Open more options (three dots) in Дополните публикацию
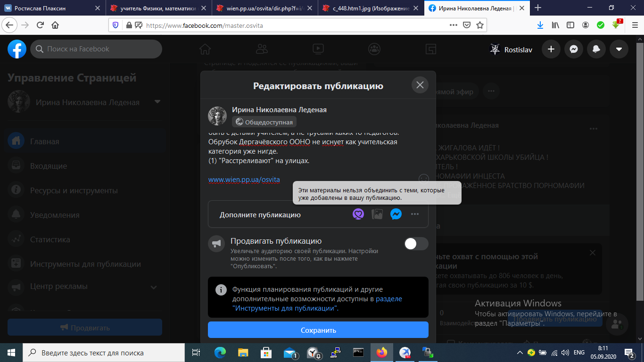This screenshot has width=644, height=362. [x=415, y=214]
